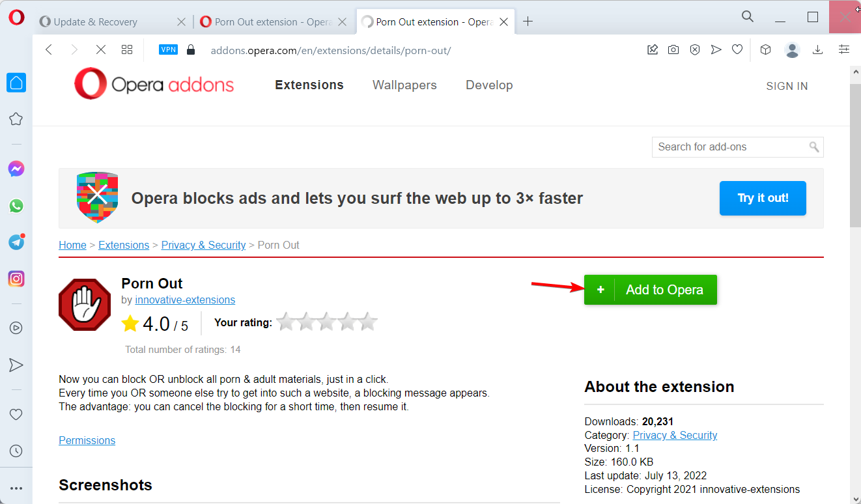The width and height of the screenshot is (861, 504).
Task: Click the Opera addons logo
Action: (x=154, y=85)
